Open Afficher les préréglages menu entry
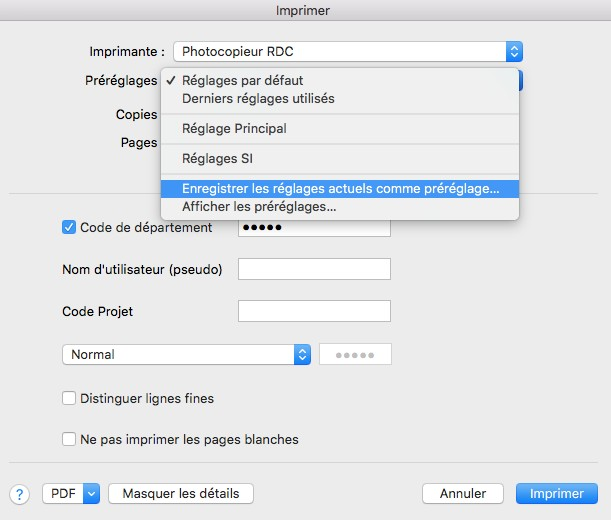The image size is (611, 520). [259, 207]
